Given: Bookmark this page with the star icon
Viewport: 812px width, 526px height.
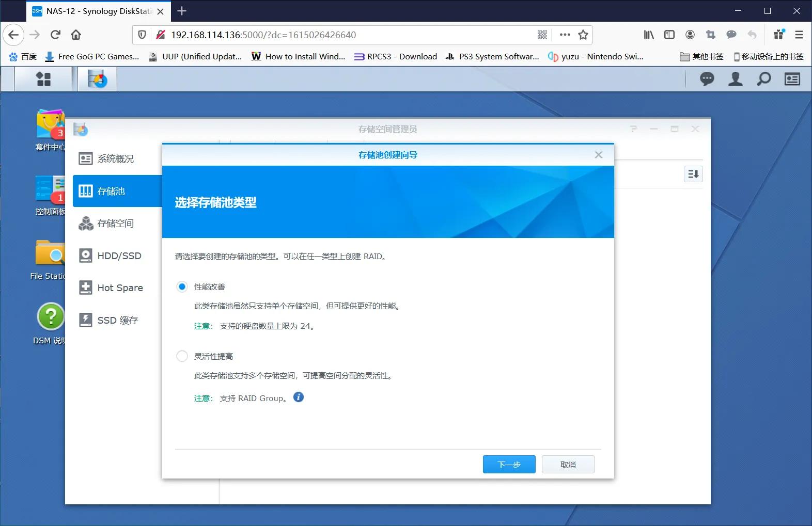Looking at the screenshot, I should coord(583,35).
